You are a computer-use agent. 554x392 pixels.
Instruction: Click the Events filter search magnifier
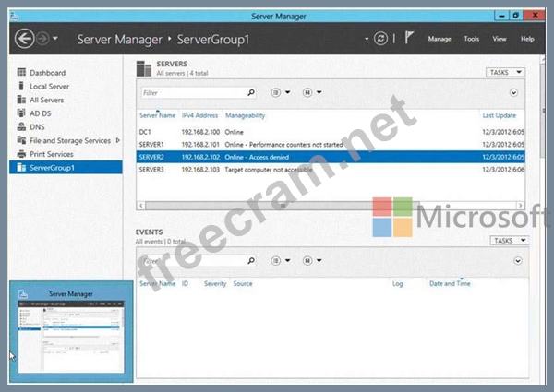point(251,261)
